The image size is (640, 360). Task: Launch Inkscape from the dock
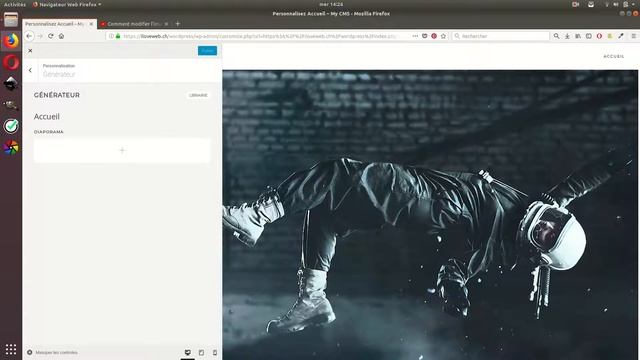11,84
